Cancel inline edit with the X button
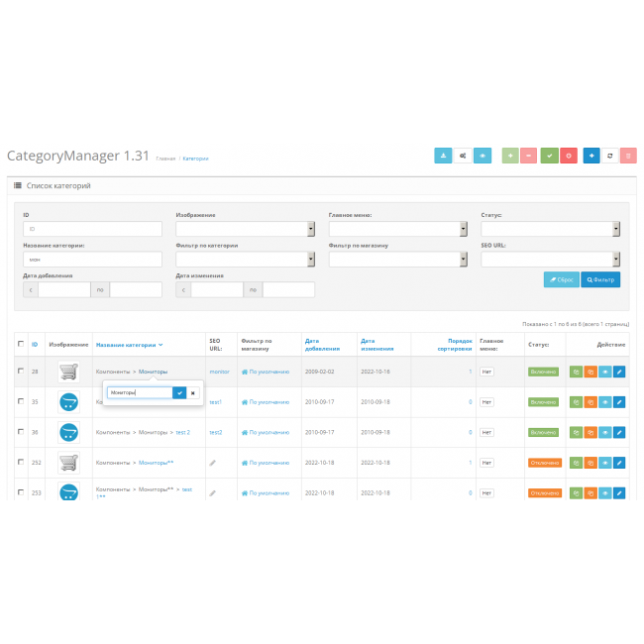644x644 pixels. point(193,392)
